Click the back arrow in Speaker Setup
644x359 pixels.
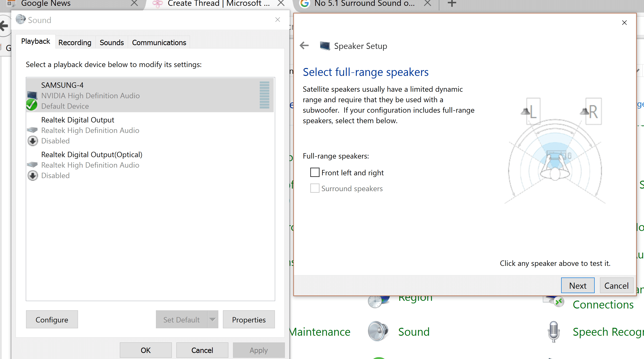pos(304,46)
